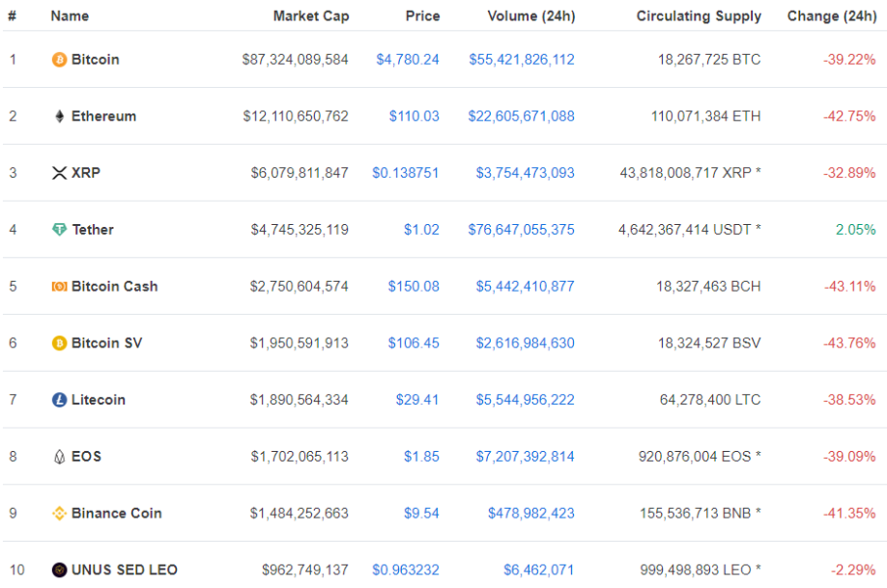This screenshot has width=887, height=588.
Task: Click the UNUS SED LEO logo icon
Action: [x=59, y=570]
